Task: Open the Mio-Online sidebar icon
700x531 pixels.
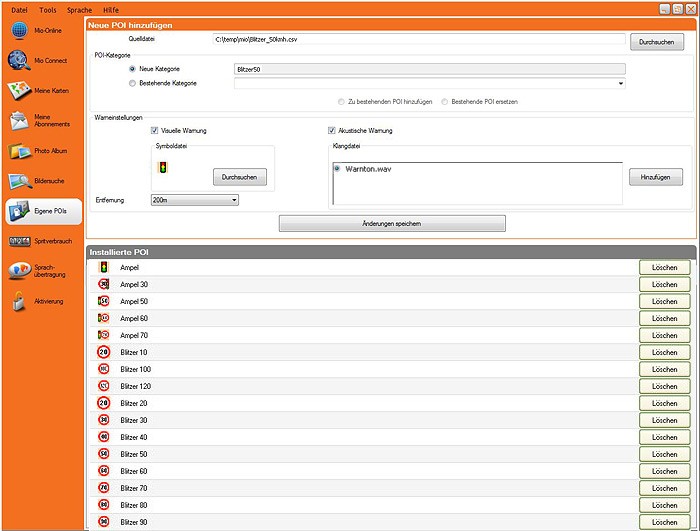Action: click(x=20, y=30)
